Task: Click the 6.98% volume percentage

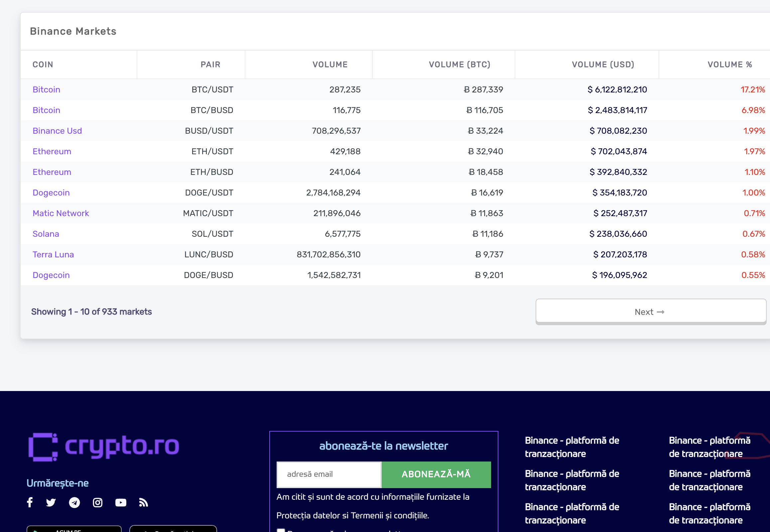Action: 753,110
